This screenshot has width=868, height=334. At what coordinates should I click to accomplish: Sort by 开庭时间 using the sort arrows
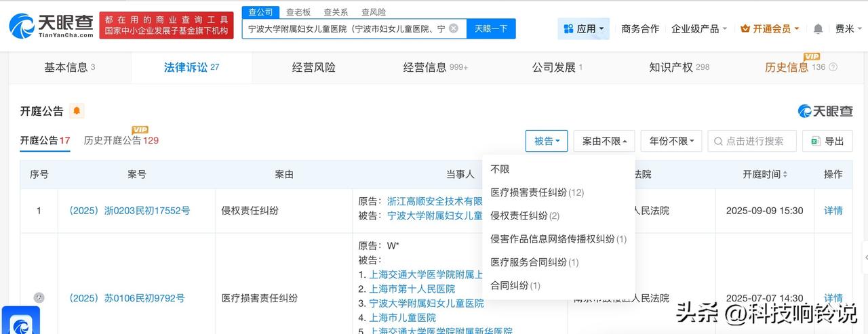785,174
